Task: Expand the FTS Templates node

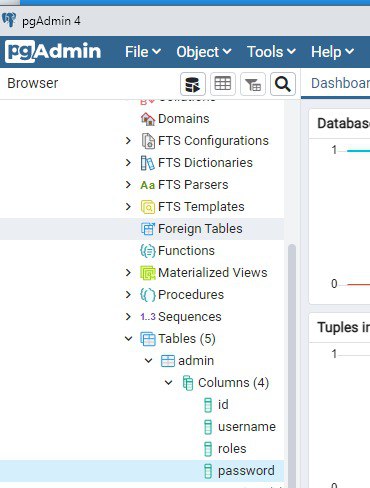Action: click(x=128, y=207)
